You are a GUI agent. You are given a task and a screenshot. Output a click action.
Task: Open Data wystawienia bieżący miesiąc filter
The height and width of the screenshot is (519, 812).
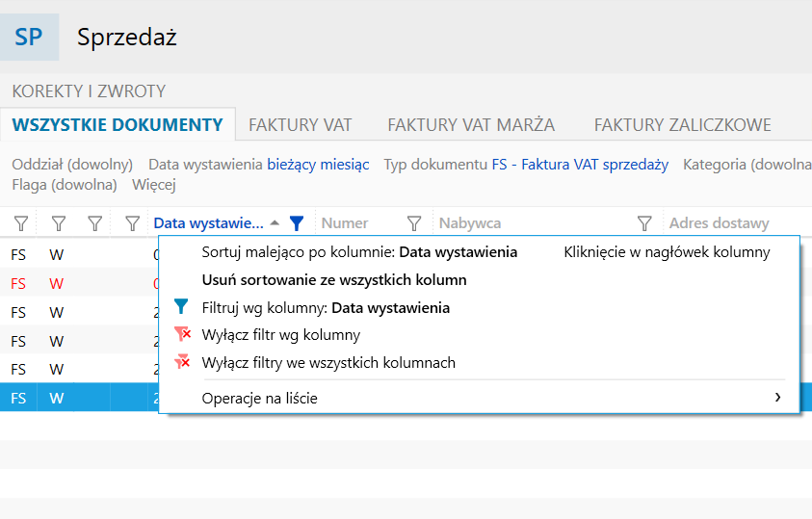click(318, 165)
